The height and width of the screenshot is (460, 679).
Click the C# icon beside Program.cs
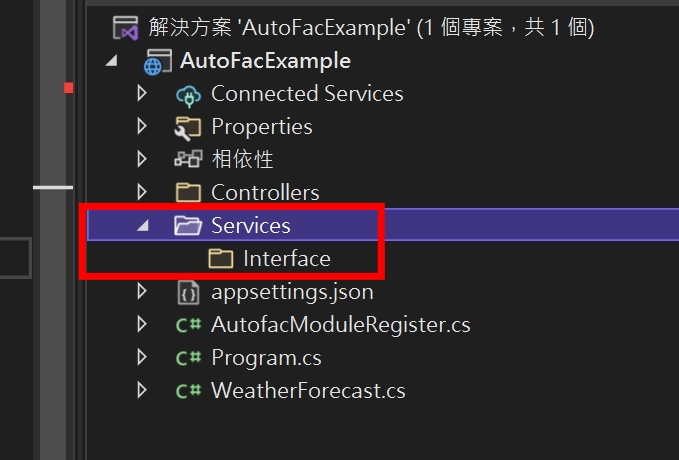188,358
